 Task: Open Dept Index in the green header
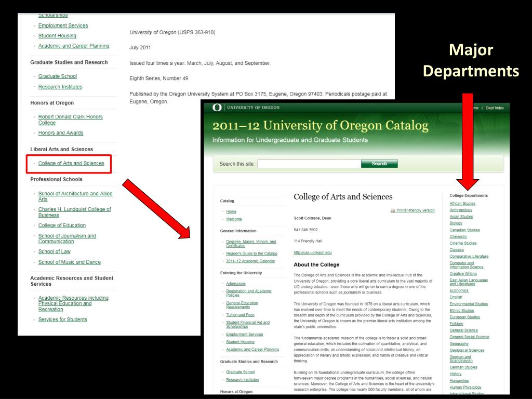(495, 108)
